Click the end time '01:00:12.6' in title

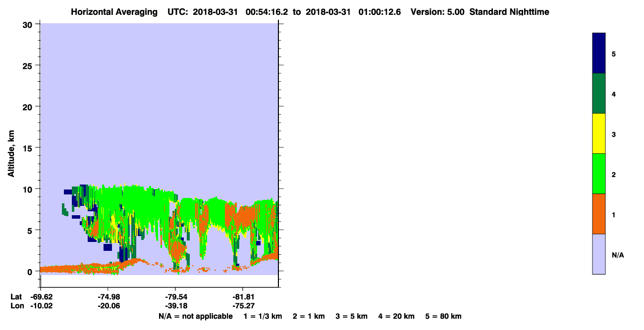(380, 12)
